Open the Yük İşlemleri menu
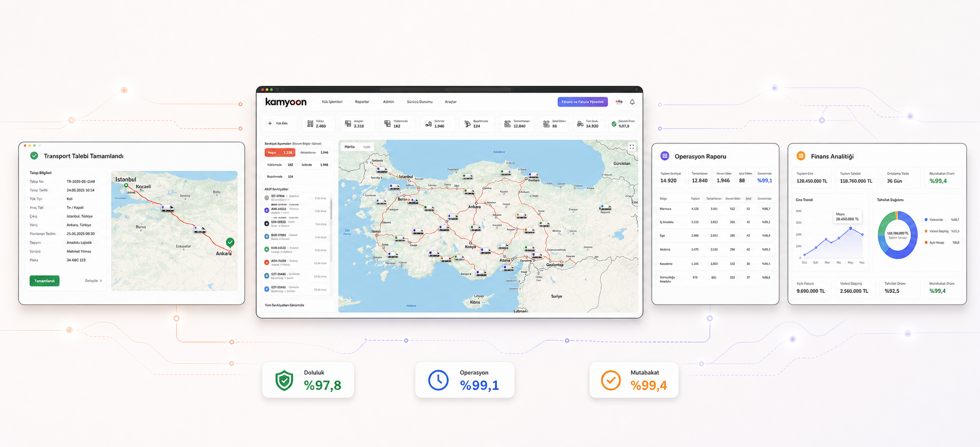The width and height of the screenshot is (980, 447). [x=332, y=102]
